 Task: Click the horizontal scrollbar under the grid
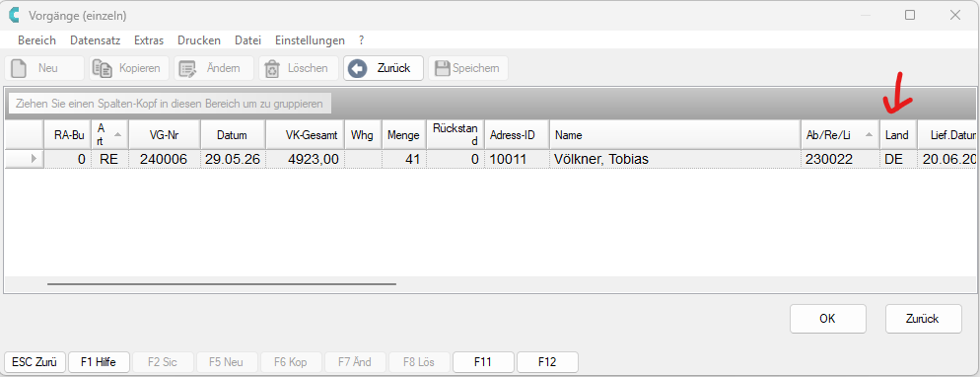222,284
